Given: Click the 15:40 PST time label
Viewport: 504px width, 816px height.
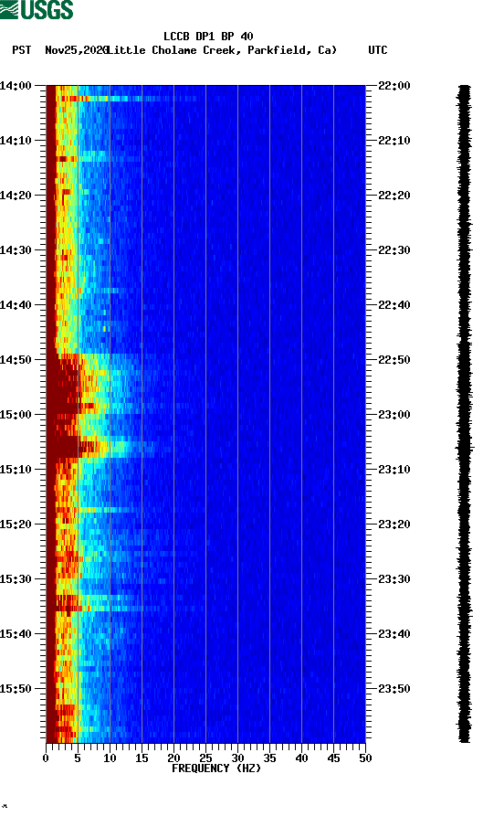Looking at the screenshot, I should coord(16,634).
